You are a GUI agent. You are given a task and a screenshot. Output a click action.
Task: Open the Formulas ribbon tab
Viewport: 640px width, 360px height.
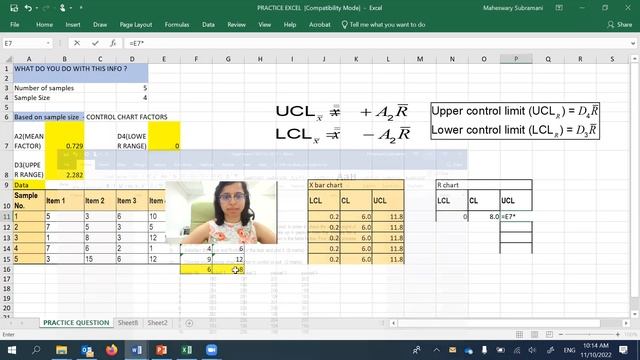[177, 24]
